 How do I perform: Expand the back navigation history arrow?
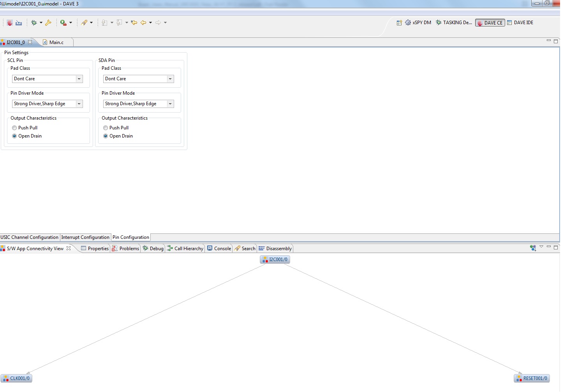tap(150, 23)
